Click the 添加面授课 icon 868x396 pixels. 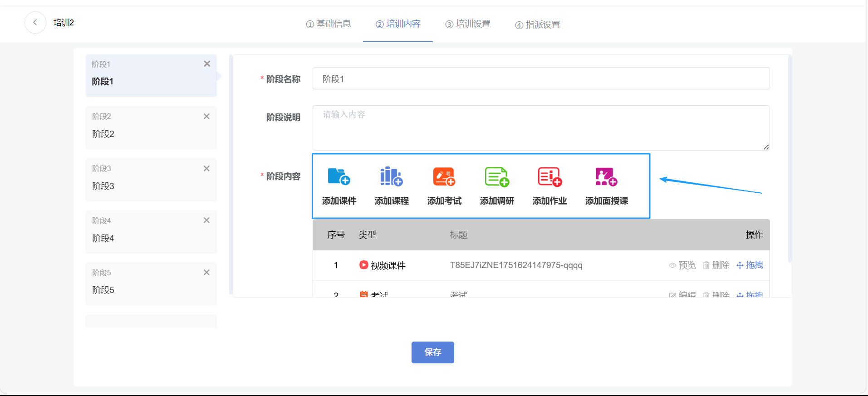[x=606, y=176]
